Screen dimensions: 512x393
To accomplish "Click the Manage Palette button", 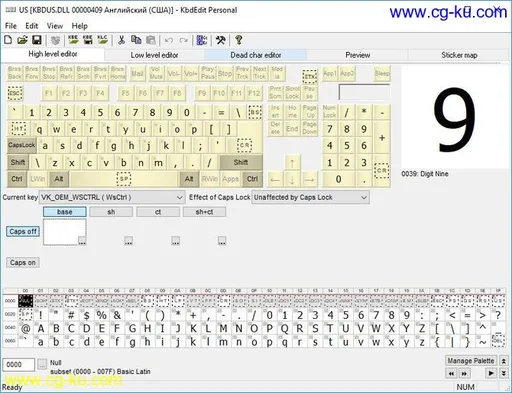I will (x=471, y=361).
